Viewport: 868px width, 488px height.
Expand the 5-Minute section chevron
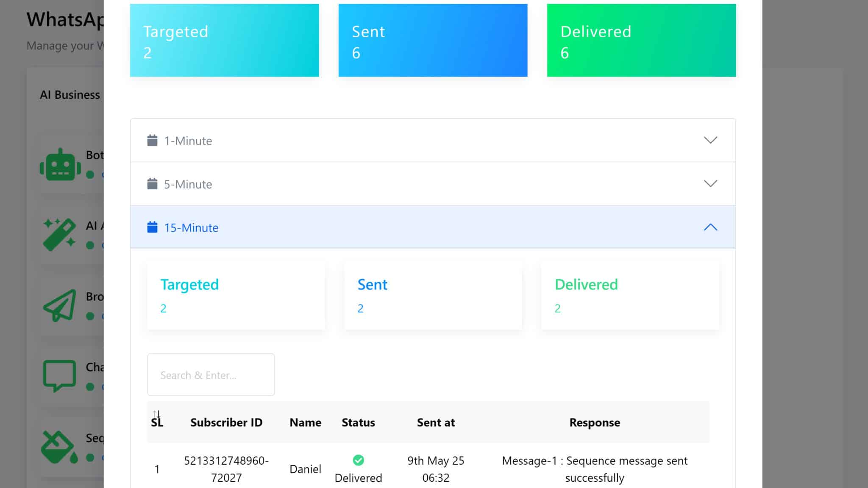710,183
